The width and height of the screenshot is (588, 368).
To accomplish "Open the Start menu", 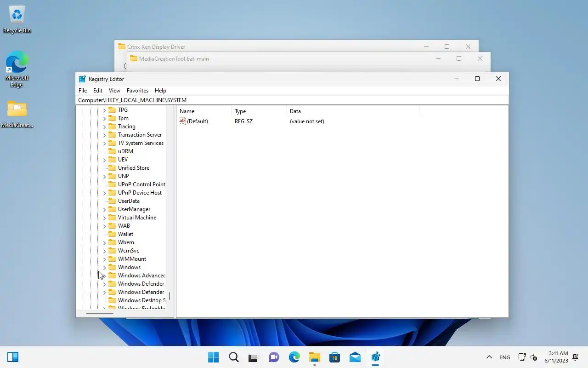I will click(213, 357).
